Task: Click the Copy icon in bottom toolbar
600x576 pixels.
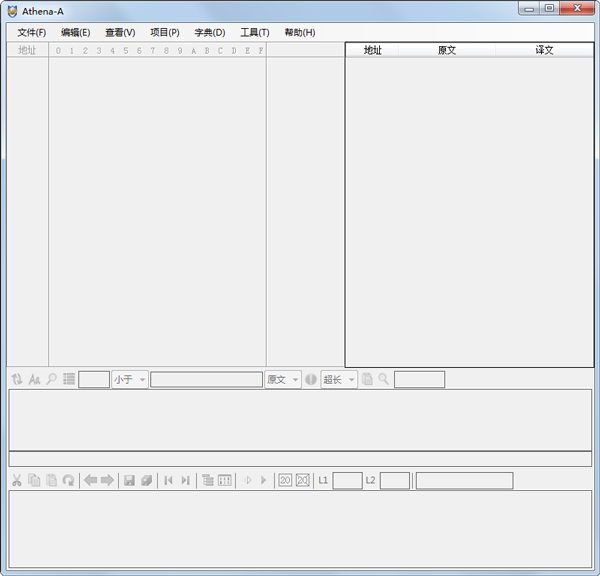Action: (34, 480)
